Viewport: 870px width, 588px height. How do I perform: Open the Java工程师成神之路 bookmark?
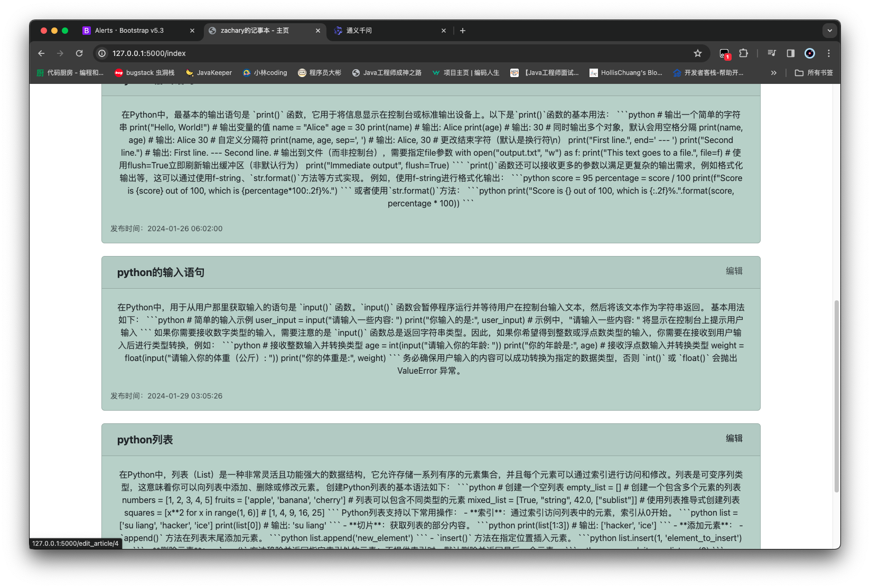pos(387,73)
